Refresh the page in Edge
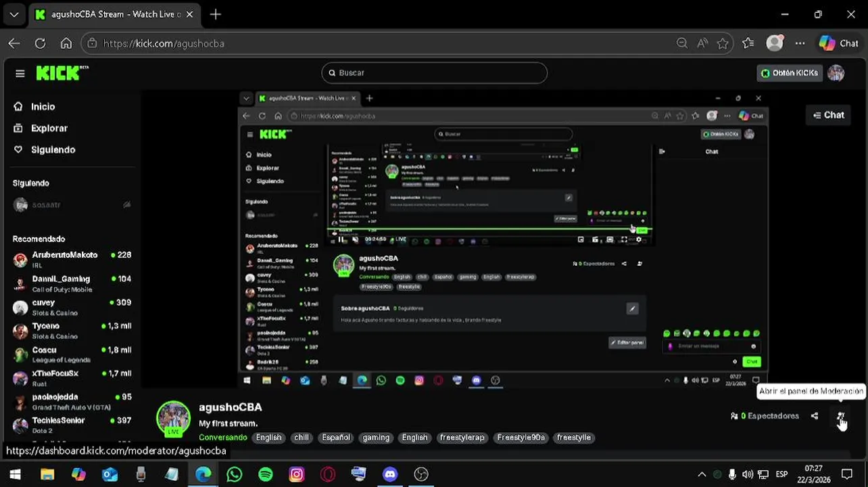The height and width of the screenshot is (487, 868). point(40,43)
